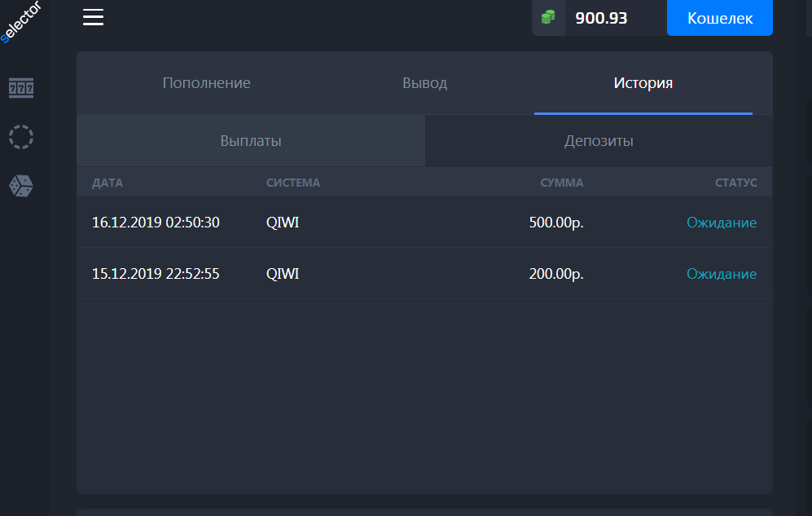This screenshot has height=516, width=812.
Task: Click the СТАТУС column header
Action: 735,183
